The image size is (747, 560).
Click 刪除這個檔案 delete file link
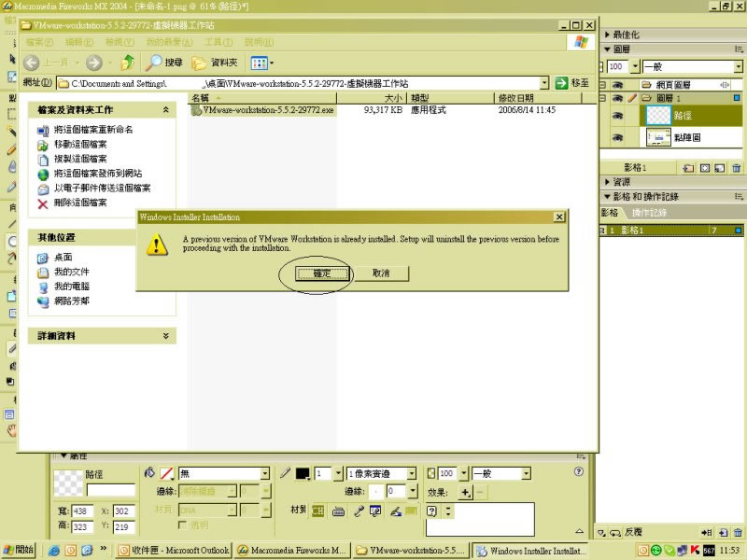pyautogui.click(x=80, y=203)
